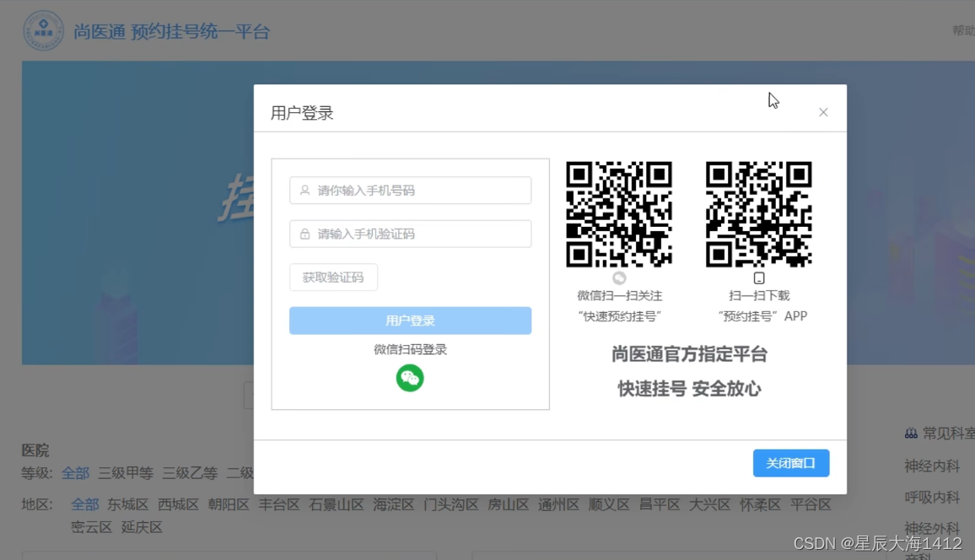Select 怀柔区 region
This screenshot has height=560, width=975.
click(x=760, y=504)
